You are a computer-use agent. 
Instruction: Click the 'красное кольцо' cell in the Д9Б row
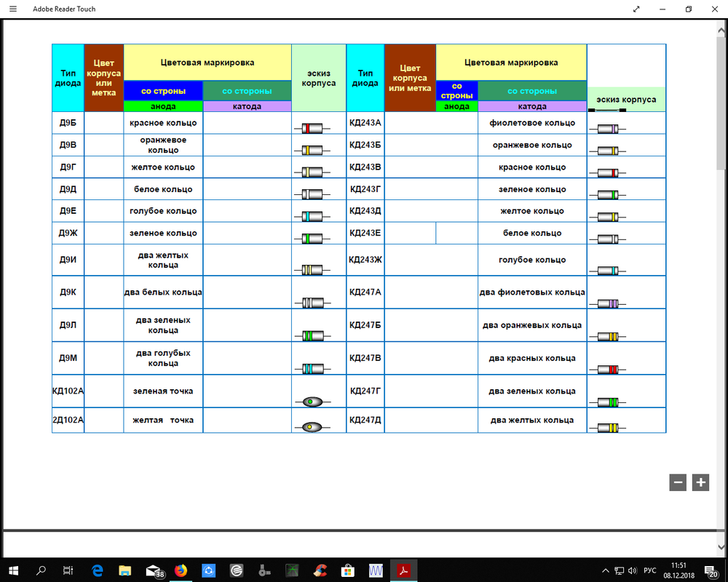click(x=163, y=123)
